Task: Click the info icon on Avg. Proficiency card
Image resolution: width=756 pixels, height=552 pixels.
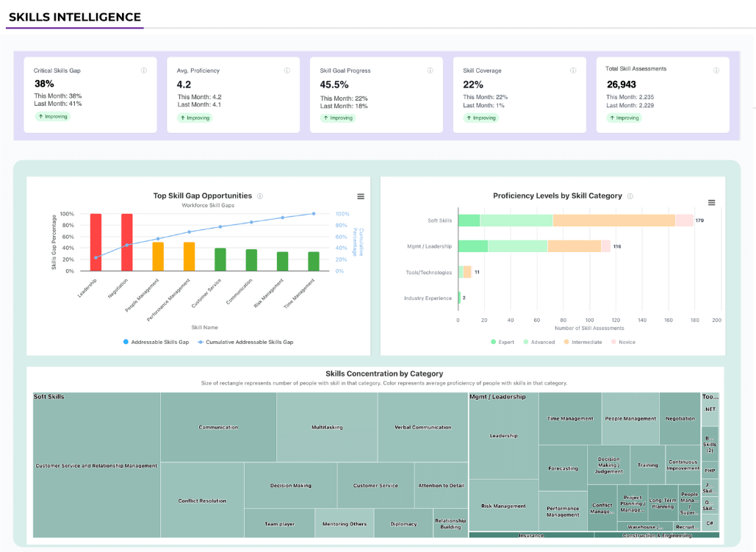Action: tap(288, 70)
